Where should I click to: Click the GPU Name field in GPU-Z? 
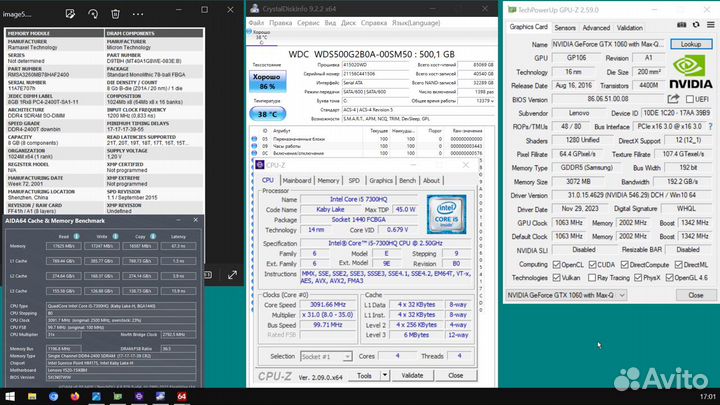tap(608, 44)
